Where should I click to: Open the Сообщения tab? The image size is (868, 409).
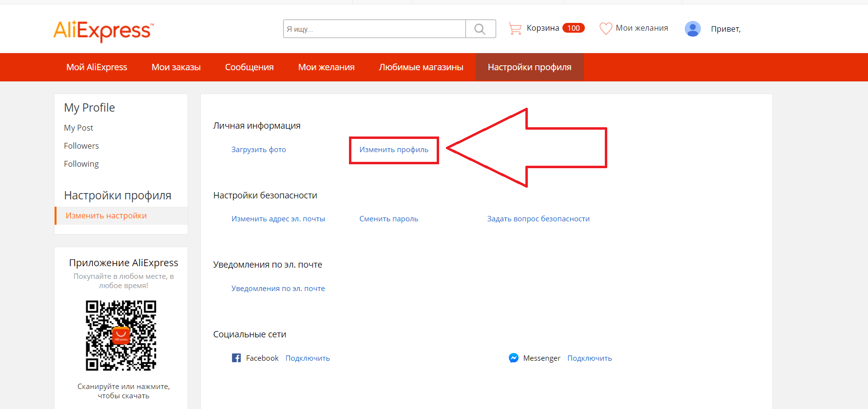[x=250, y=67]
